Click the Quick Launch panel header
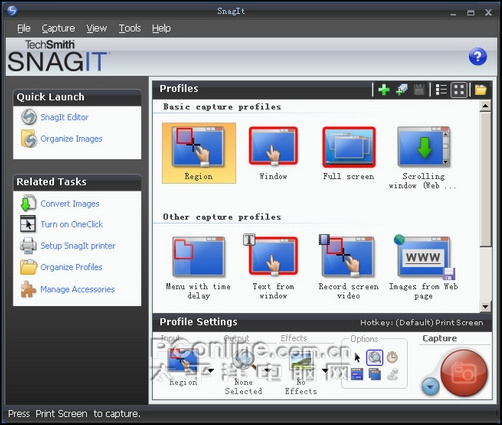Image resolution: width=502 pixels, height=425 pixels. [77, 97]
